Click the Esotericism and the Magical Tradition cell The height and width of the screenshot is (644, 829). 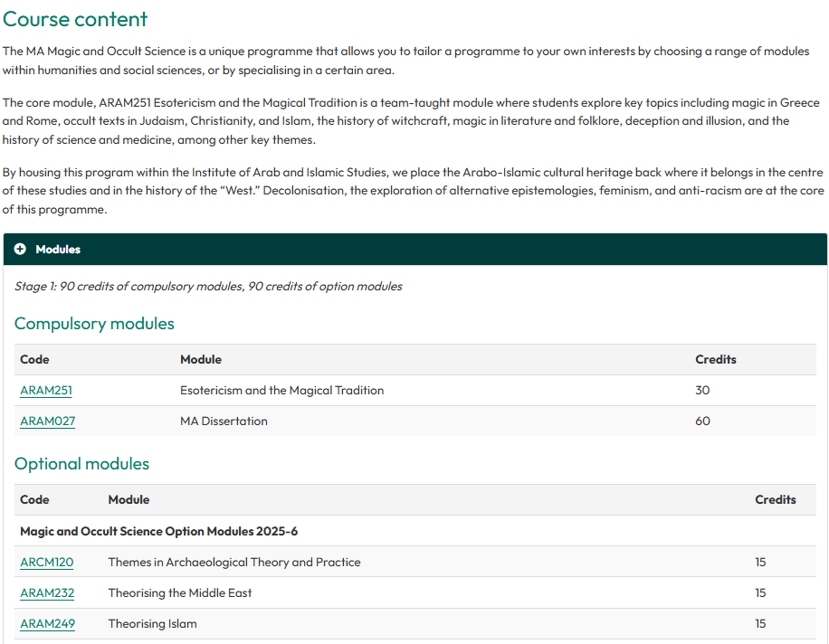[281, 391]
